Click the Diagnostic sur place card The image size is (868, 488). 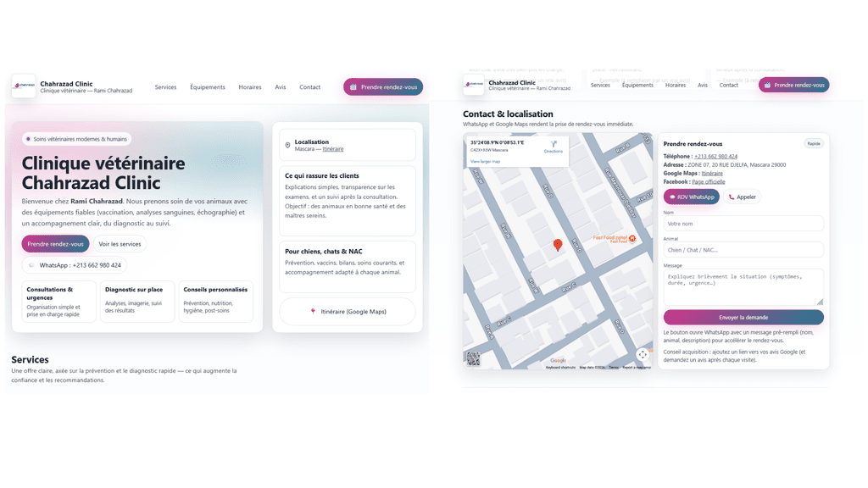137,302
